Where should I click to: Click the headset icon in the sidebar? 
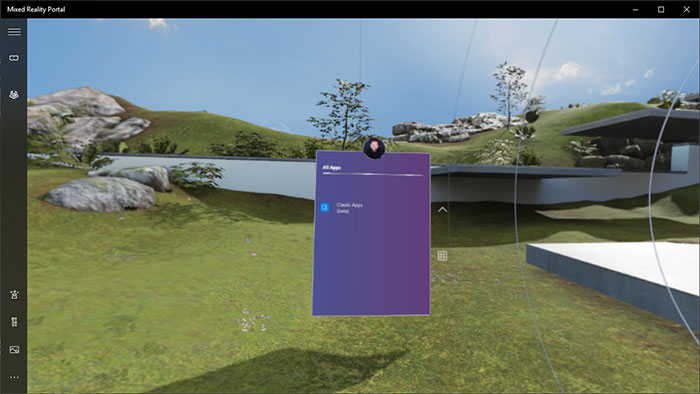14,58
